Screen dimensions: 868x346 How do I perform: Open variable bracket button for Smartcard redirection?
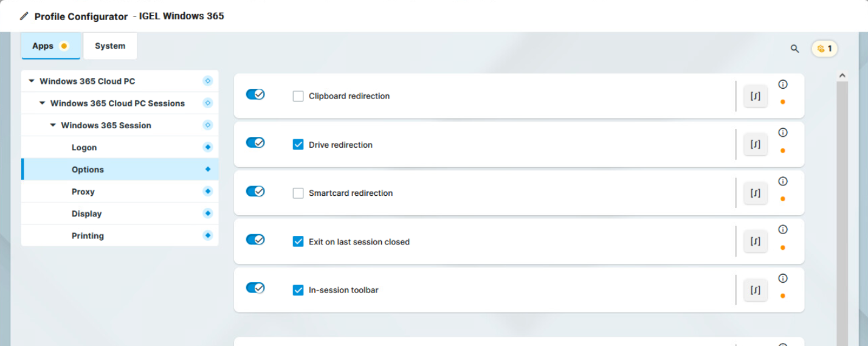point(756,193)
